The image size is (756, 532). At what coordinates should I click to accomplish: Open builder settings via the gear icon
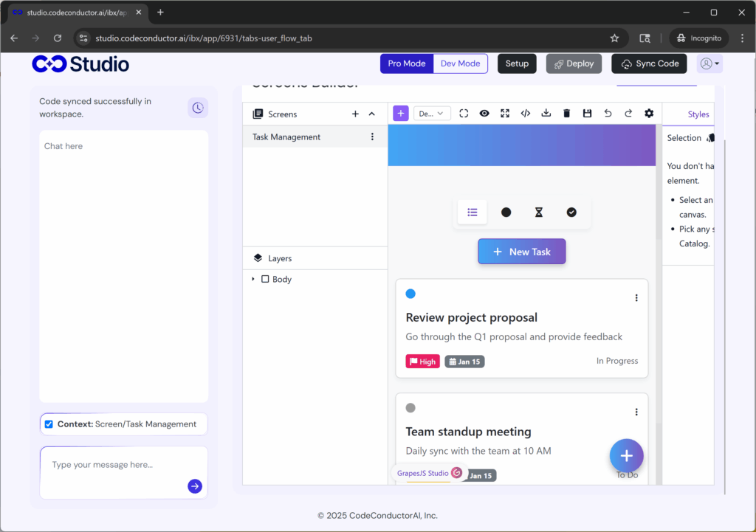click(648, 113)
